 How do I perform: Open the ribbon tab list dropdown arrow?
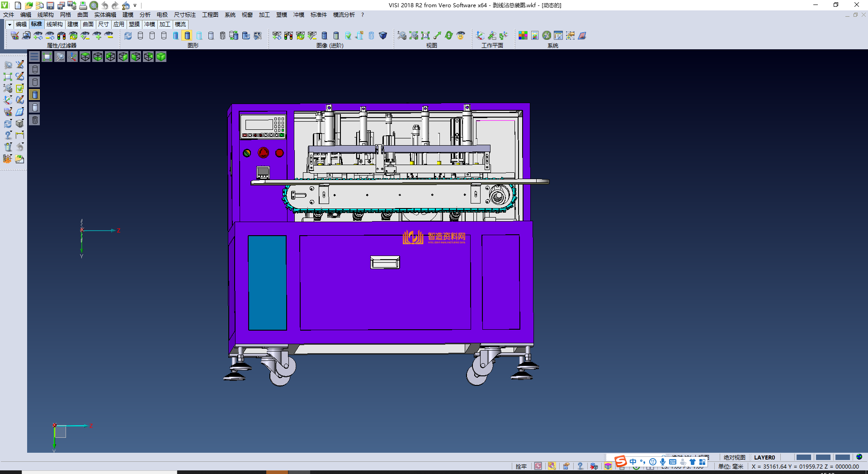click(9, 24)
